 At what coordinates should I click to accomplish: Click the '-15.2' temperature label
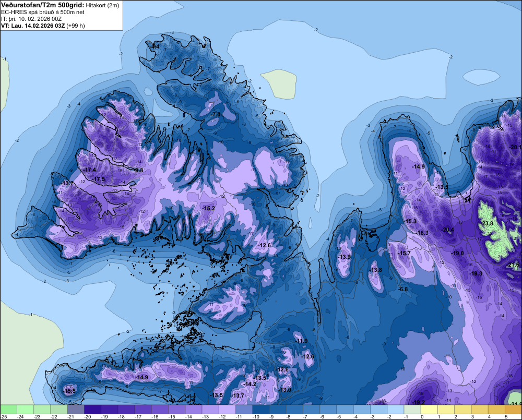208,208
